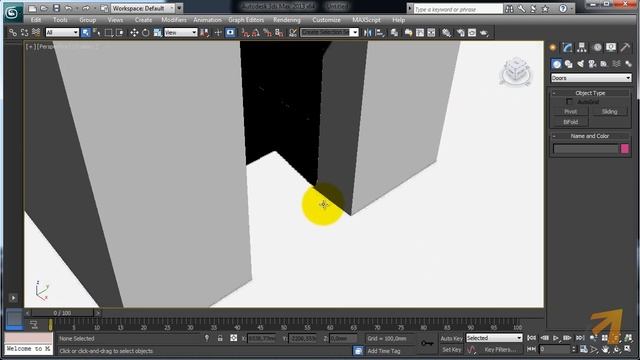This screenshot has width=640, height=360.
Task: Click the Add Time Tag label
Action: point(384,351)
